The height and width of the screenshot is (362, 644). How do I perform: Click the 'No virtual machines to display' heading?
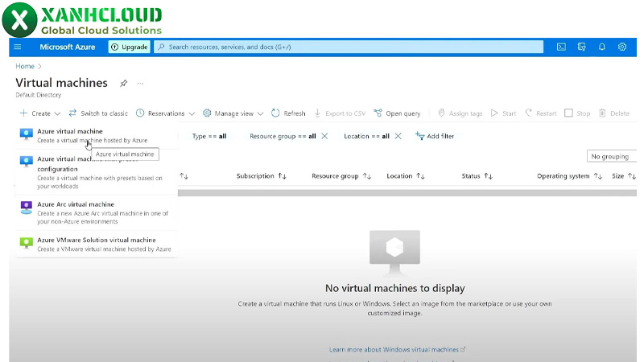[394, 288]
